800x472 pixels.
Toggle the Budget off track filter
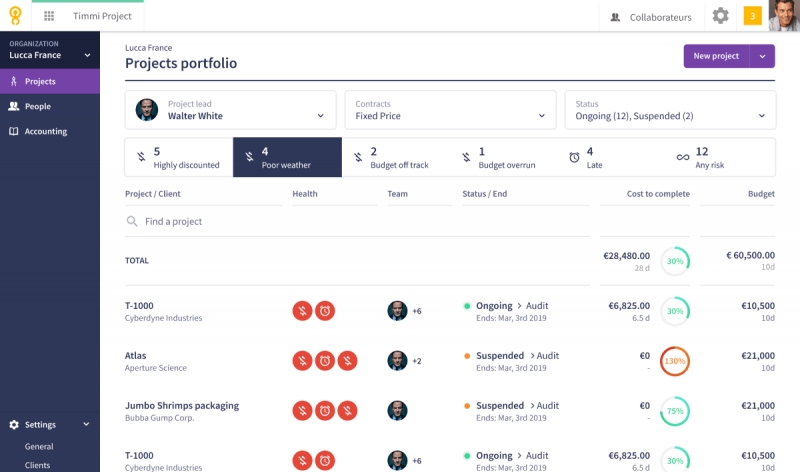pos(396,157)
